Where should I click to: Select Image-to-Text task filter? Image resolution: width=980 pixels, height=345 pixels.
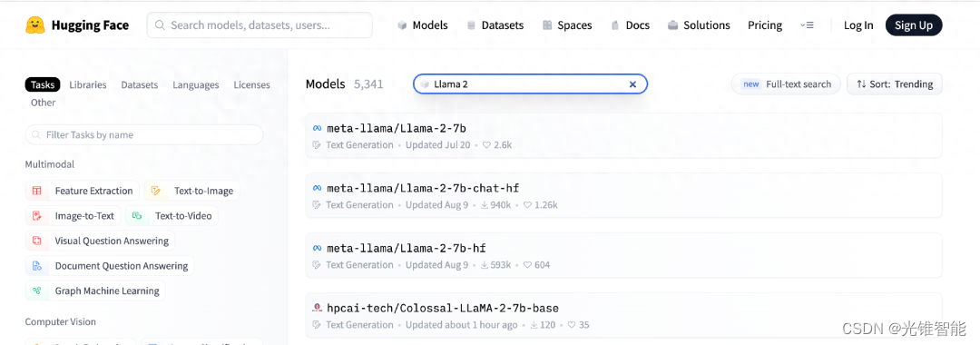click(x=73, y=216)
